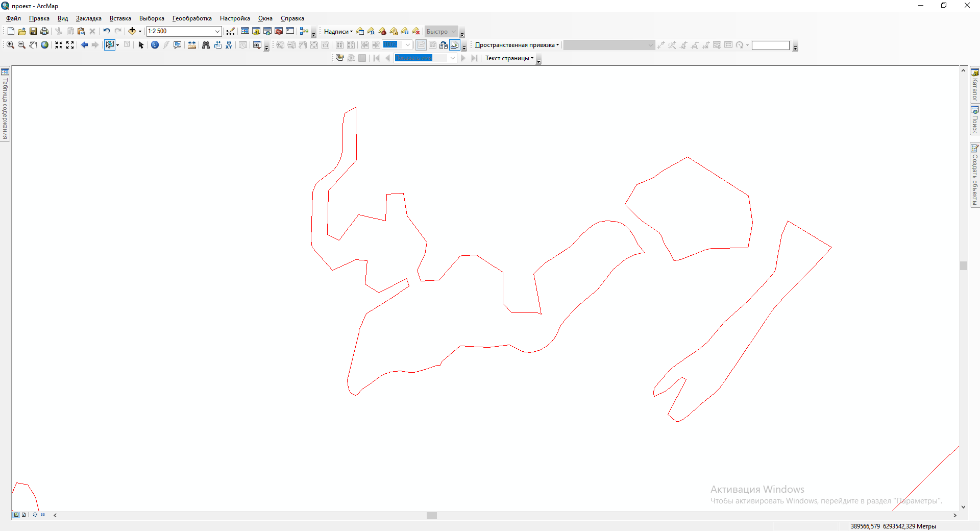Open the Геообработка menu
The width and height of the screenshot is (980, 531).
click(x=192, y=18)
